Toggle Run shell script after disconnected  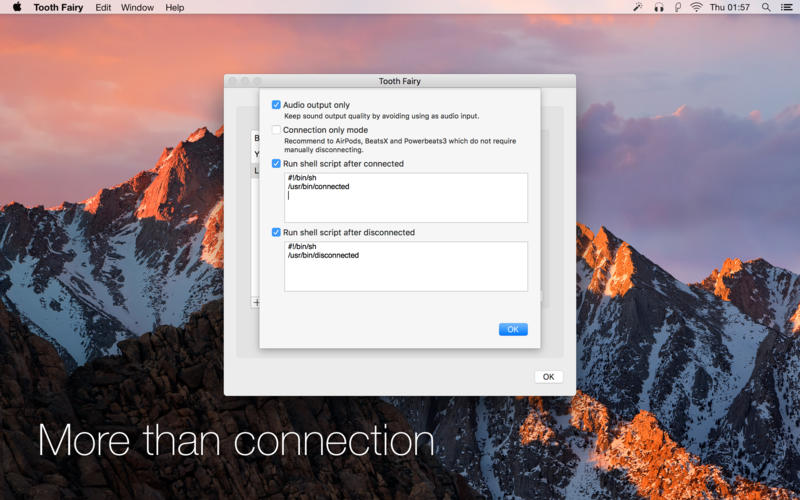tap(276, 232)
